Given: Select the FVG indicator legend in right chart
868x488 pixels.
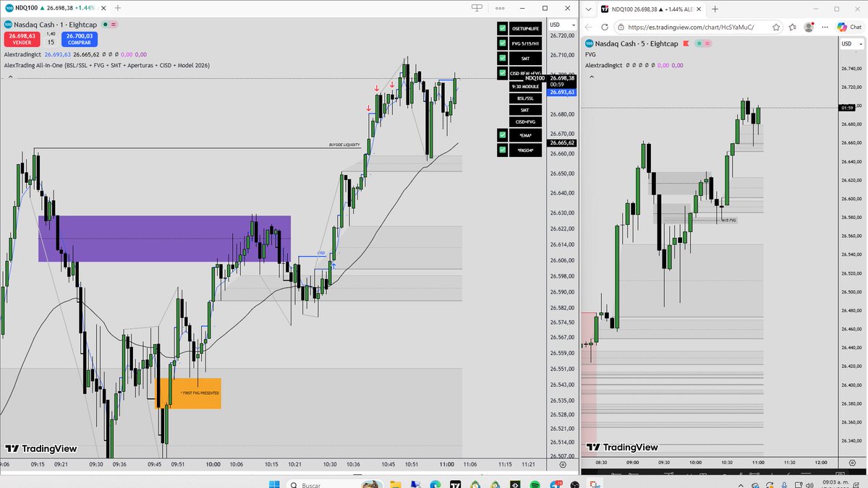Looking at the screenshot, I should 590,54.
